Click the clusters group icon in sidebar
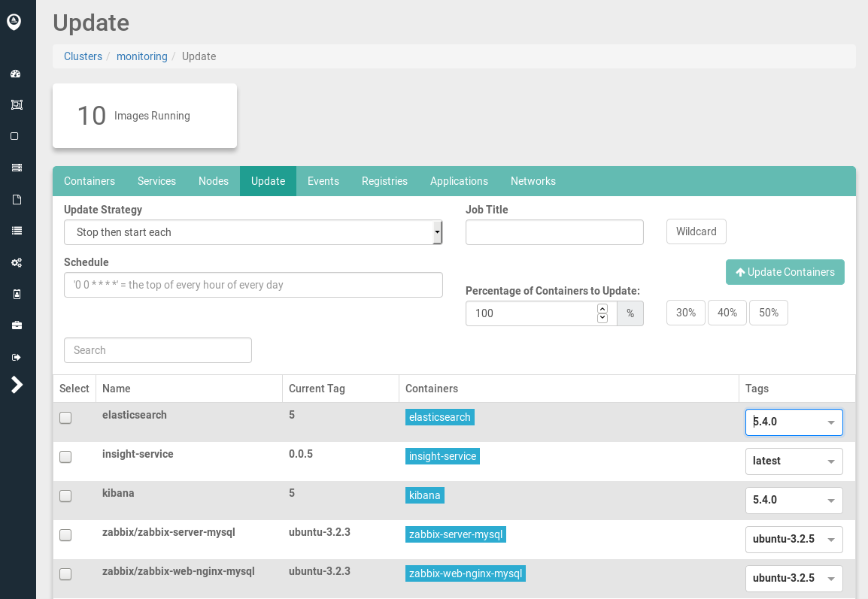Image resolution: width=868 pixels, height=599 pixels. 16,105
